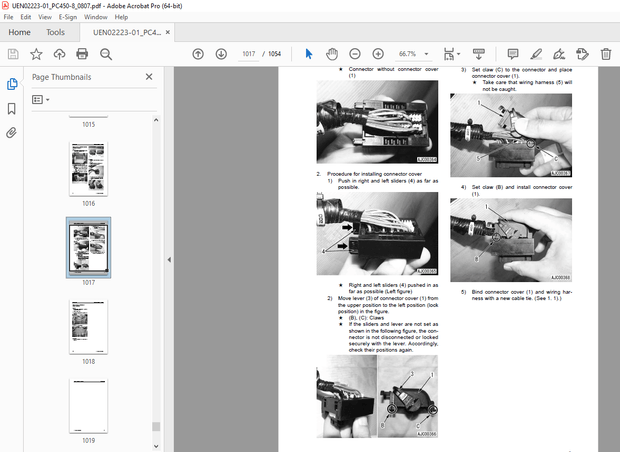Zoom in with plus icon

[x=378, y=54]
